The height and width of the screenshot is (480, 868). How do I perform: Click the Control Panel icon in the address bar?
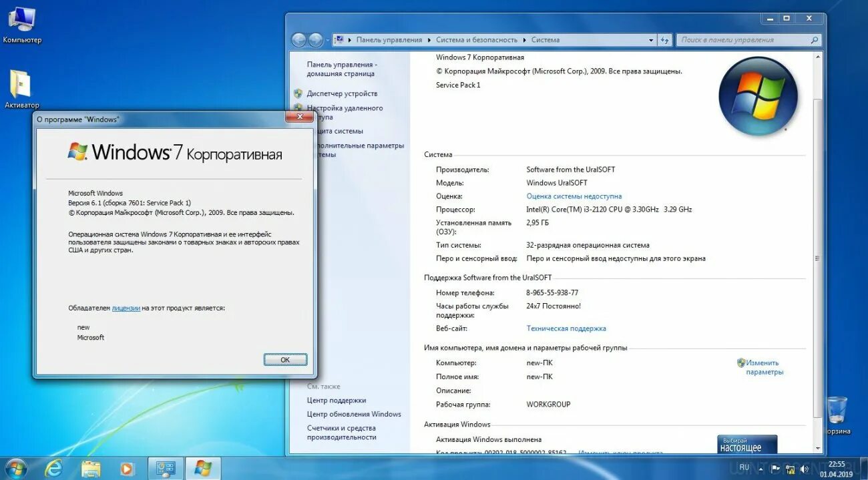pyautogui.click(x=339, y=40)
